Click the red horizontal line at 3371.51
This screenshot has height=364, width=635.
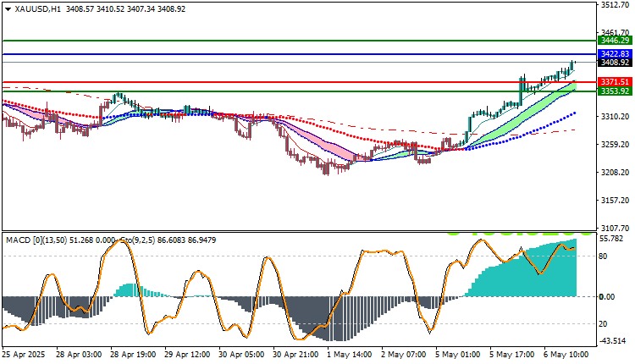[300, 82]
